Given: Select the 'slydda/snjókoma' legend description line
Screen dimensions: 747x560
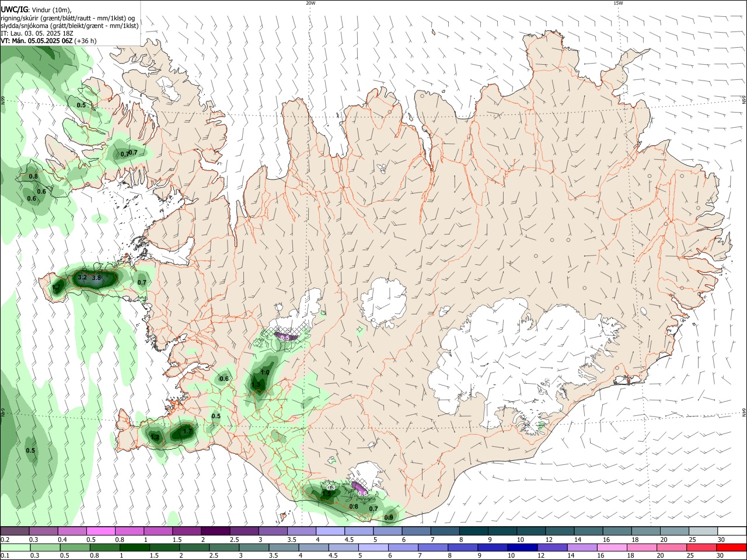Looking at the screenshot, I should (69, 26).
